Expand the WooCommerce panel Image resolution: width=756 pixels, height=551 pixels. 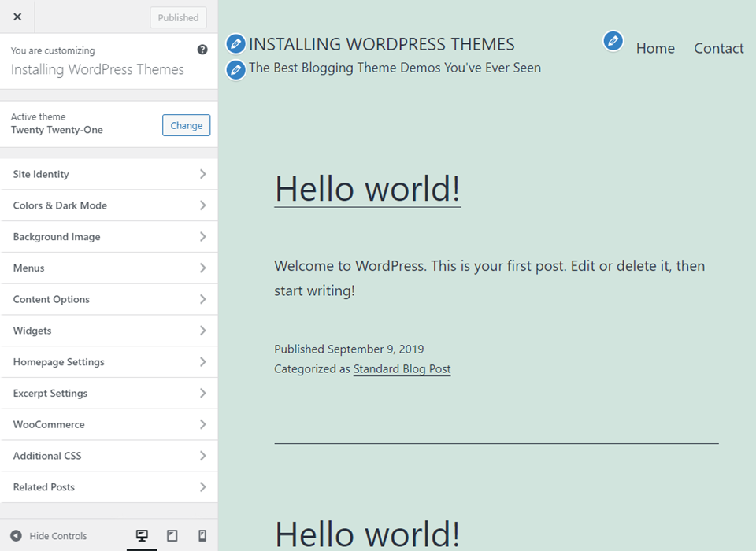[x=109, y=424]
